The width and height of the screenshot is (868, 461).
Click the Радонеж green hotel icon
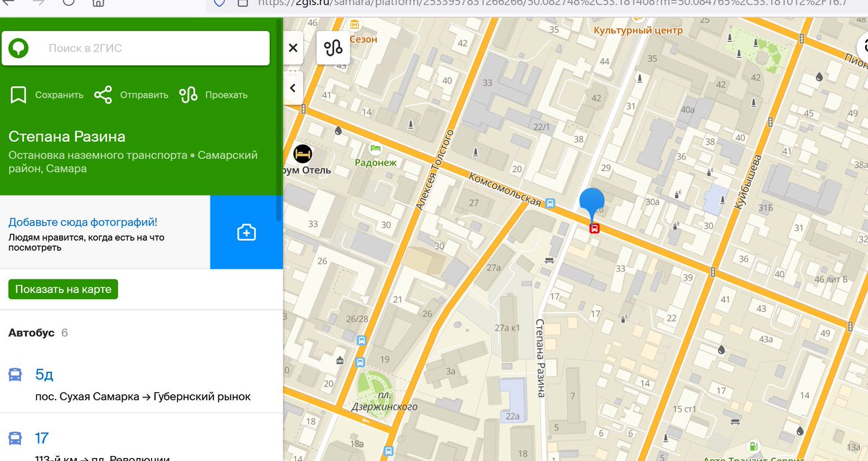pyautogui.click(x=375, y=149)
